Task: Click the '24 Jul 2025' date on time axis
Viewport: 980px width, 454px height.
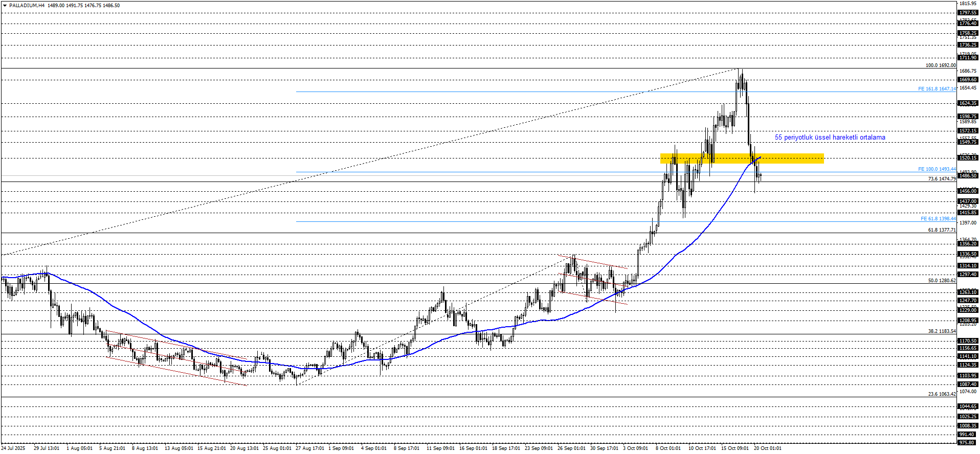Action: (13, 448)
